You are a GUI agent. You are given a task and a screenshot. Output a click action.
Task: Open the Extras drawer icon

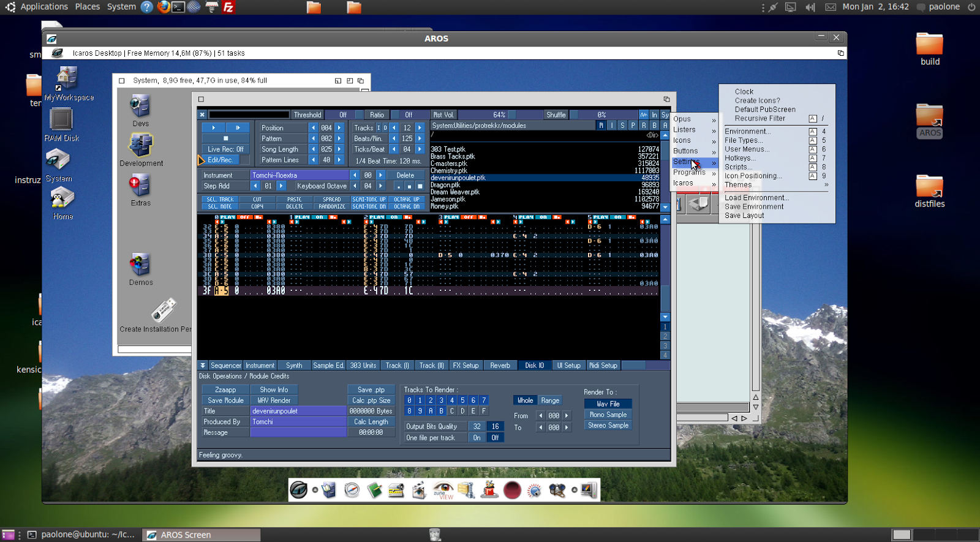pos(140,186)
